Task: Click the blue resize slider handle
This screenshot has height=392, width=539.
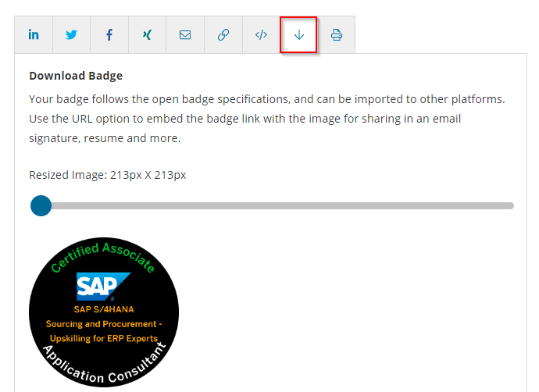Action: click(41, 206)
